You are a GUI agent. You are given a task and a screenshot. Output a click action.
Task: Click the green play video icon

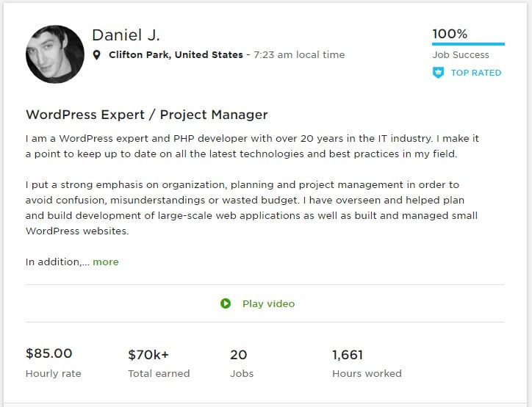226,303
